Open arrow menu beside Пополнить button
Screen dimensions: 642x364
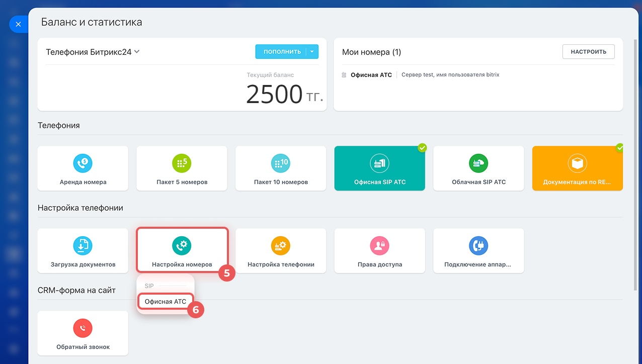(x=312, y=52)
